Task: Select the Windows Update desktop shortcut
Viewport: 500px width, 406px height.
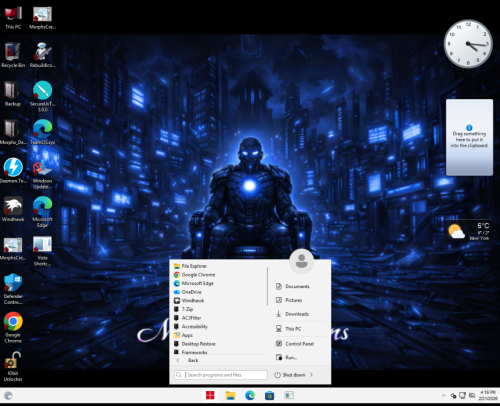Action: pos(42,174)
